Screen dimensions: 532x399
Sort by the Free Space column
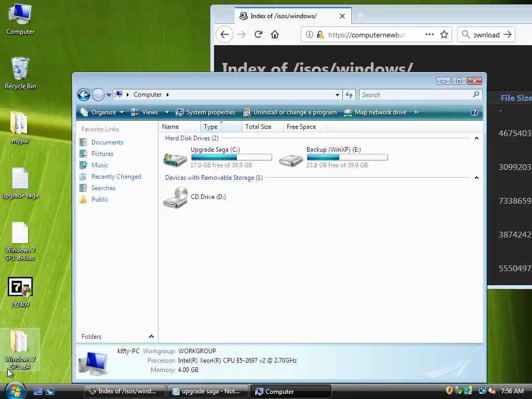click(305, 127)
